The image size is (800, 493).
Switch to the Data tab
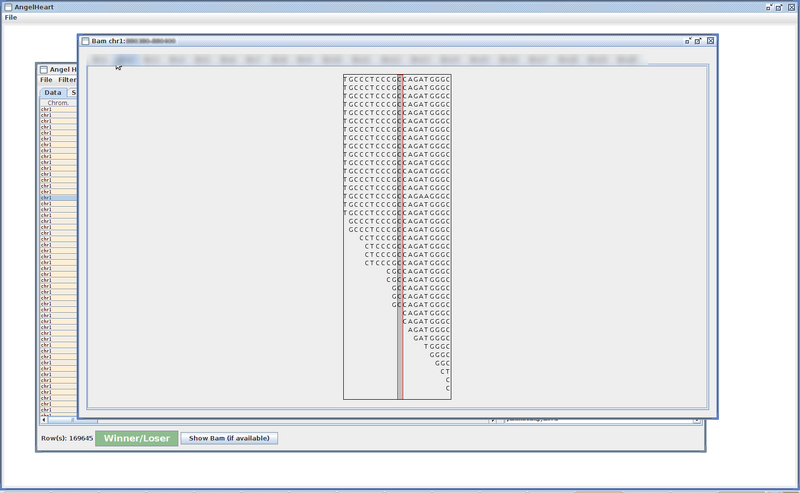[x=52, y=92]
